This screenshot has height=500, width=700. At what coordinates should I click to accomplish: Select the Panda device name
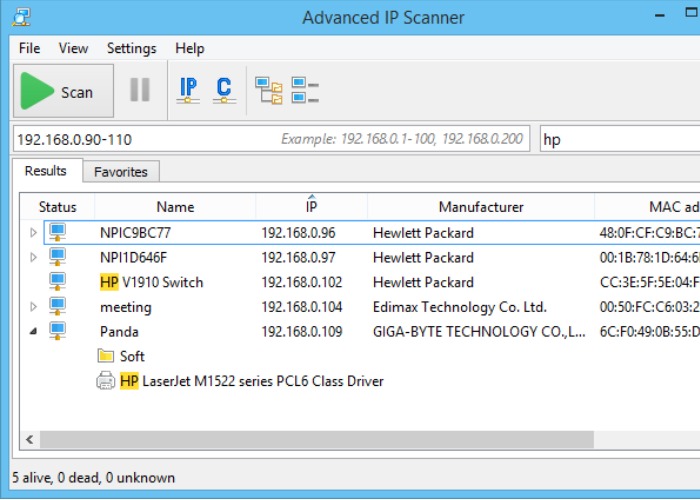(x=119, y=332)
